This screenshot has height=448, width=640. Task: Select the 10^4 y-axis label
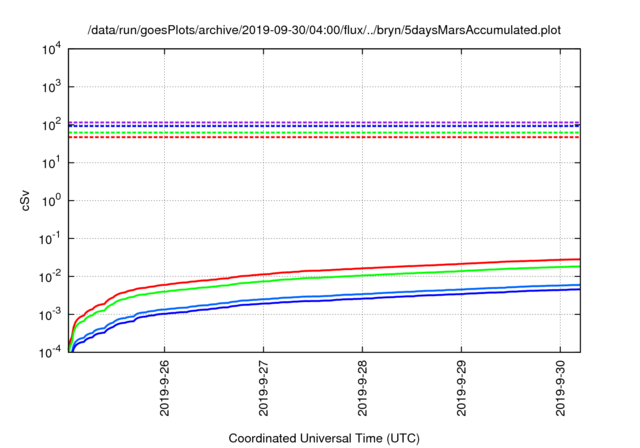click(x=52, y=49)
